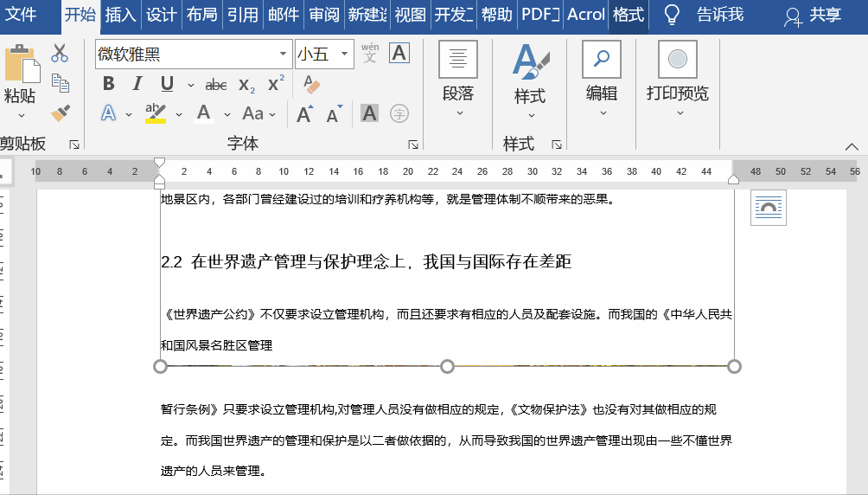Open text effects dropdown arrow
868x495 pixels.
click(129, 114)
